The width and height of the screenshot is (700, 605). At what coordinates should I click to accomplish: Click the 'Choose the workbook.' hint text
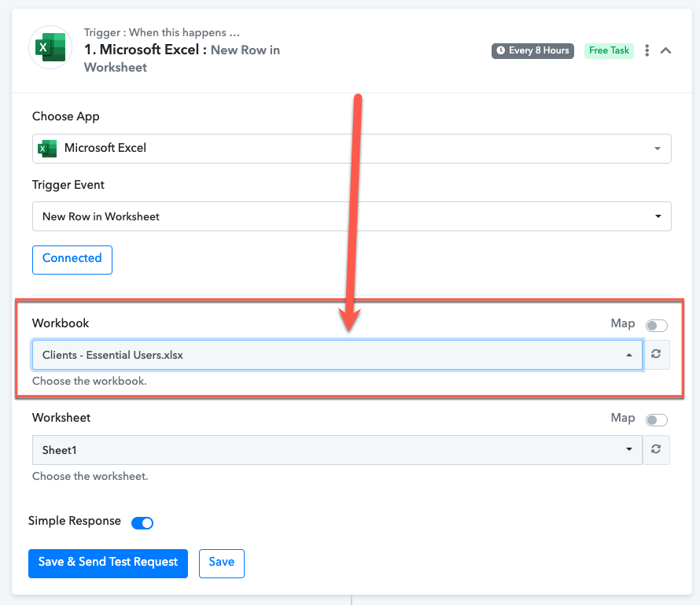tap(90, 382)
